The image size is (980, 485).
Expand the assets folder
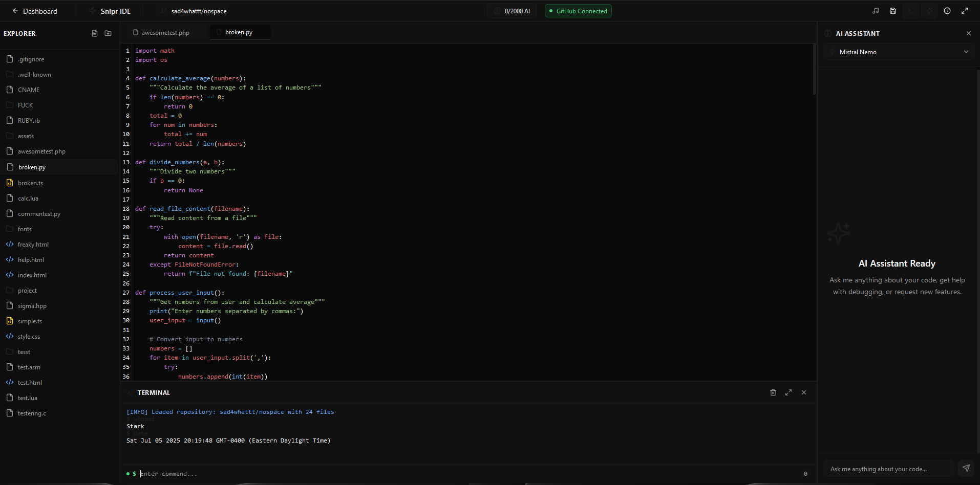[59, 136]
